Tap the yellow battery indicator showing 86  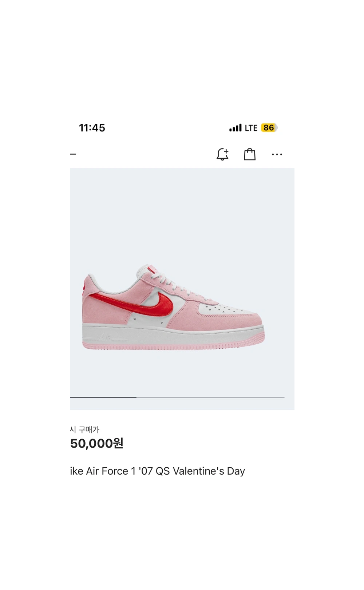point(269,128)
